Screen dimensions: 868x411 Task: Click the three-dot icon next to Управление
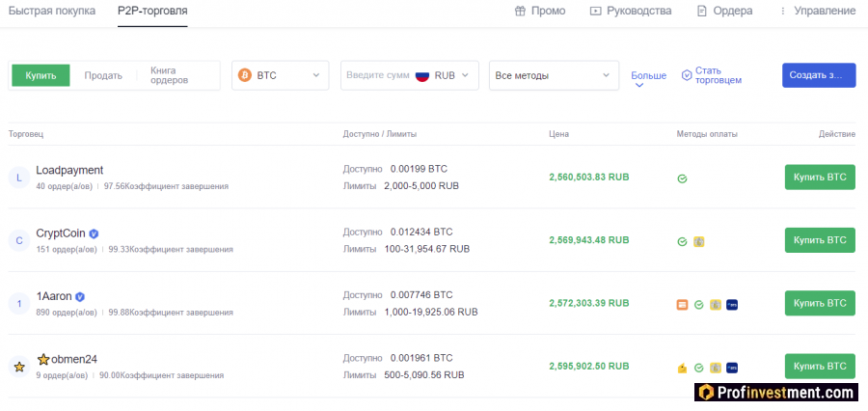tap(783, 11)
